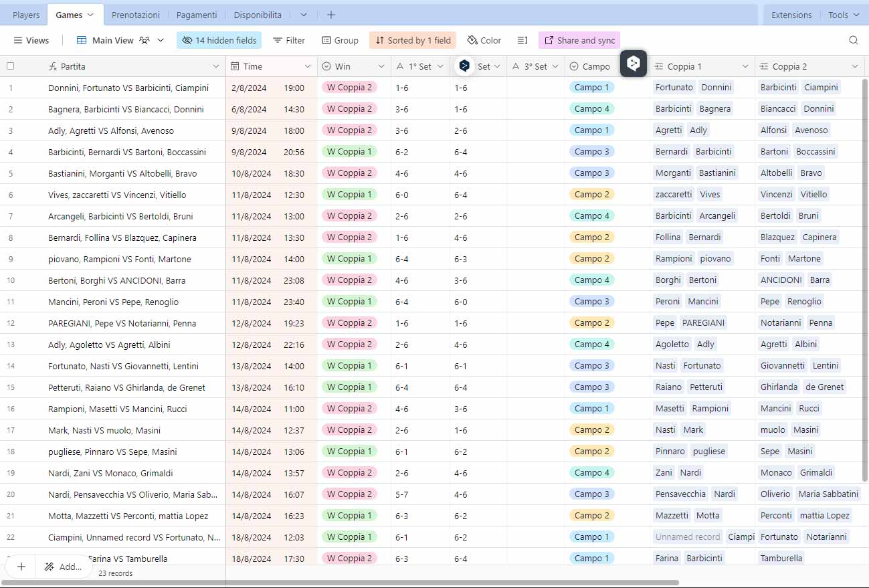Click Campo 2 tag in row 6
869x588 pixels.
point(591,194)
